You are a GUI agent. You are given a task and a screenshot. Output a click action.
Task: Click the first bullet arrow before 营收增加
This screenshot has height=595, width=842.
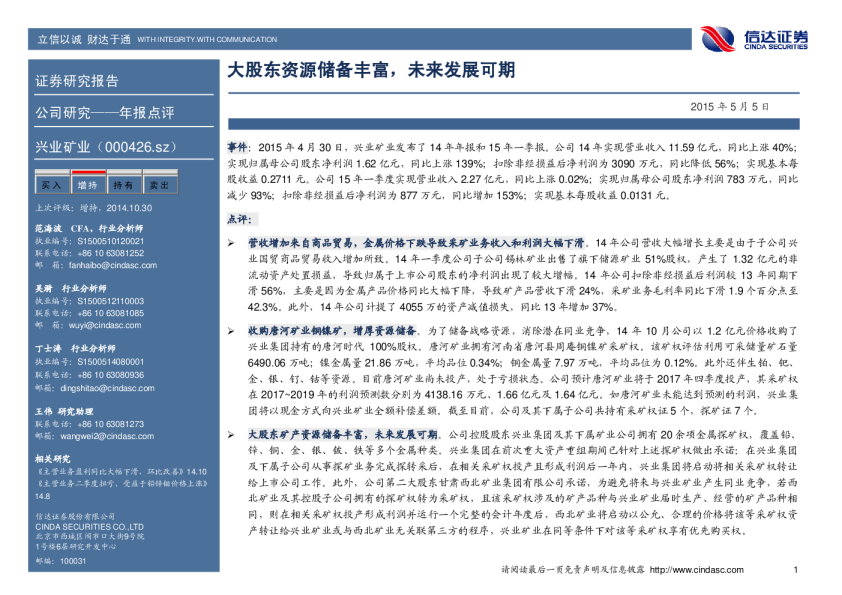tap(231, 243)
